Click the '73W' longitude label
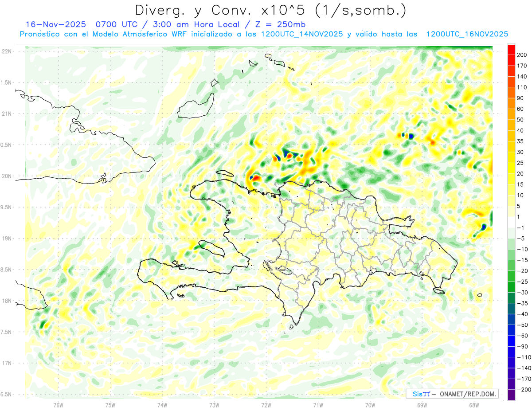Screen dimensions: 532x411 click(214, 405)
